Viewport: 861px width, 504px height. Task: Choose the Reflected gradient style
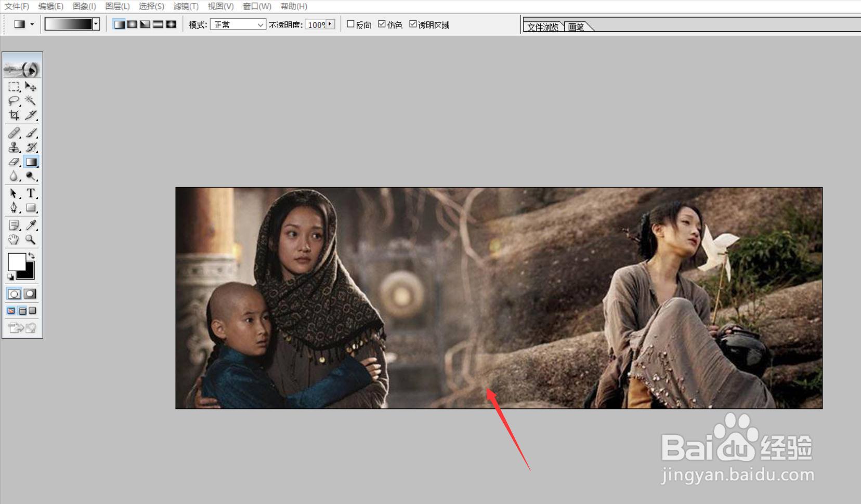158,24
